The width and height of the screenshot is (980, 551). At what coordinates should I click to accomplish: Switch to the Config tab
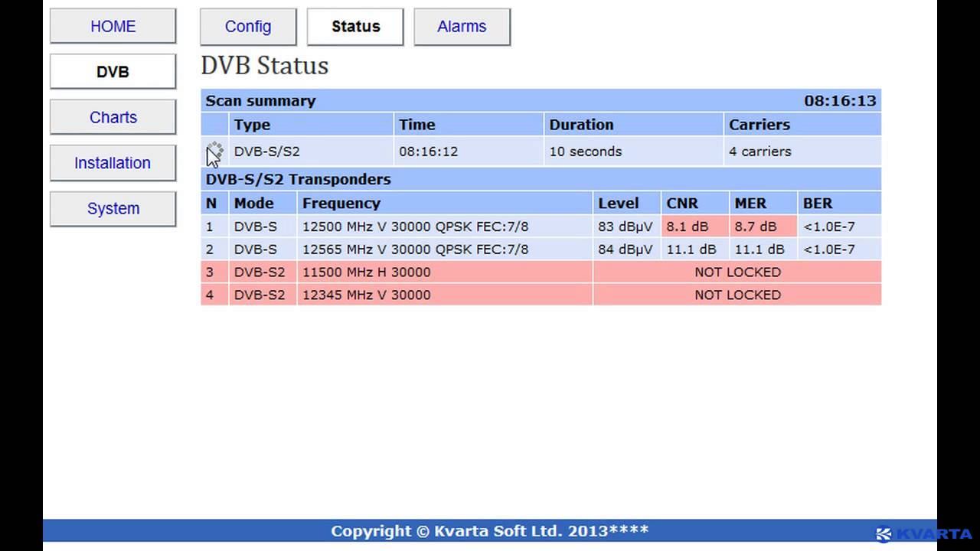[x=248, y=27]
